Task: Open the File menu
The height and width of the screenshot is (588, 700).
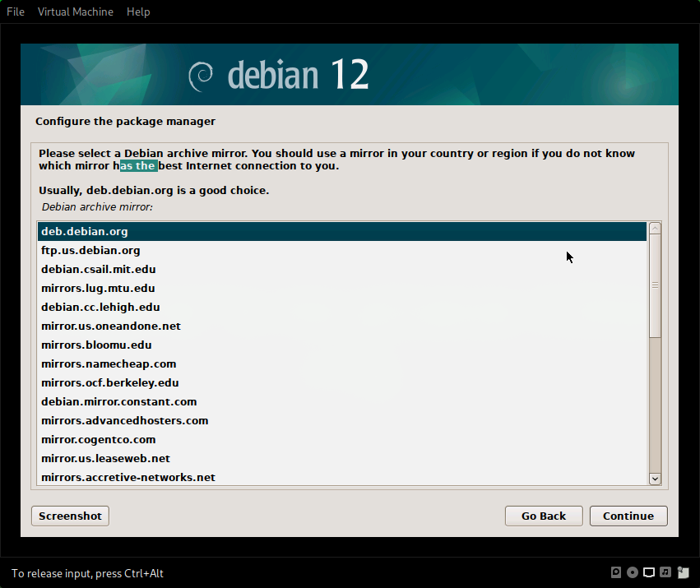Action: tap(15, 12)
